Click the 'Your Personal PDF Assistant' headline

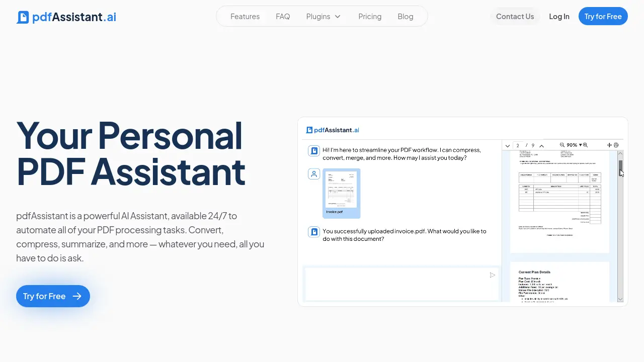(131, 153)
